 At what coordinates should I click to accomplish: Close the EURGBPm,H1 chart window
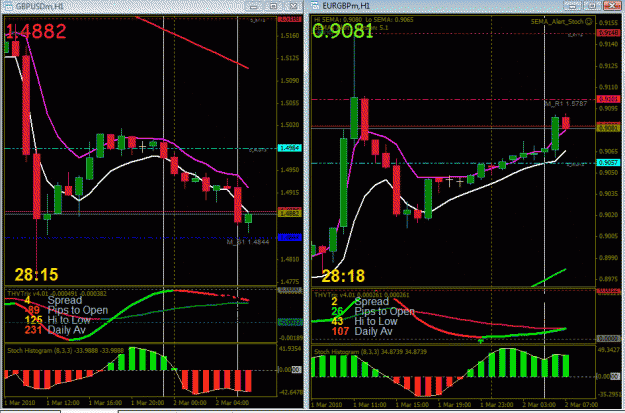click(613, 6)
